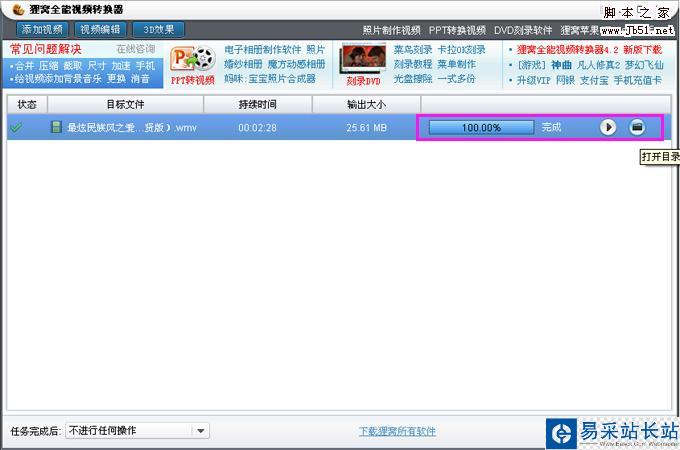Click the green file icon beside the wmv filename
The width and height of the screenshot is (680, 450).
click(x=56, y=127)
